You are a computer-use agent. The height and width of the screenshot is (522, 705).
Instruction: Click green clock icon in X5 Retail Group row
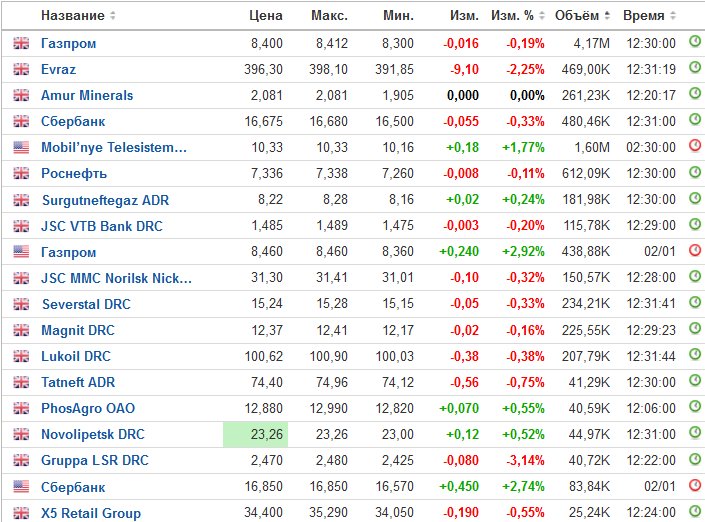695,511
